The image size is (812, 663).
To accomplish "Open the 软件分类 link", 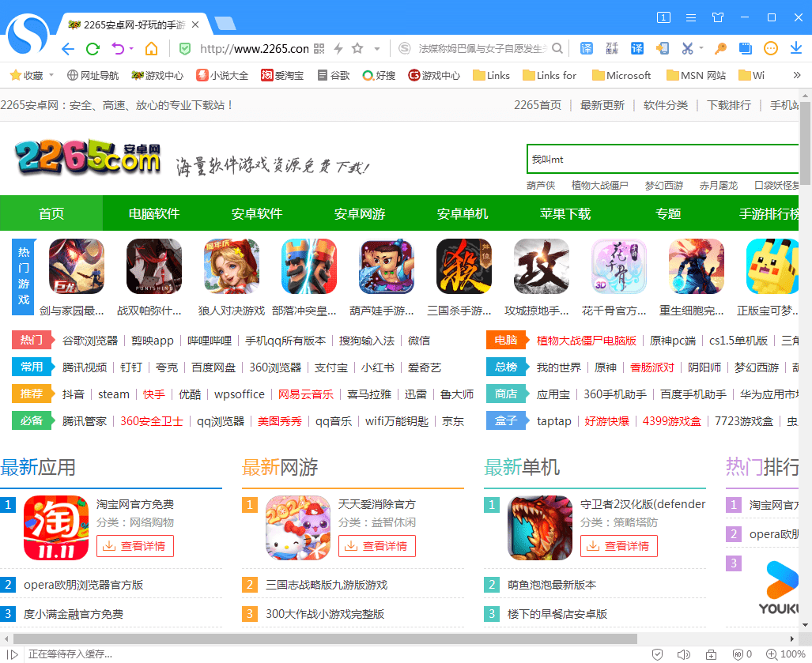I will [x=665, y=104].
